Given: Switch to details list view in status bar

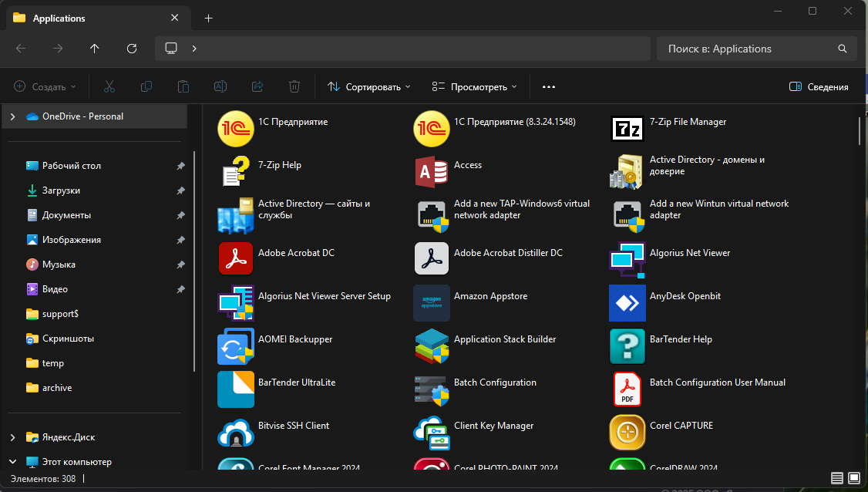Looking at the screenshot, I should click(x=837, y=478).
